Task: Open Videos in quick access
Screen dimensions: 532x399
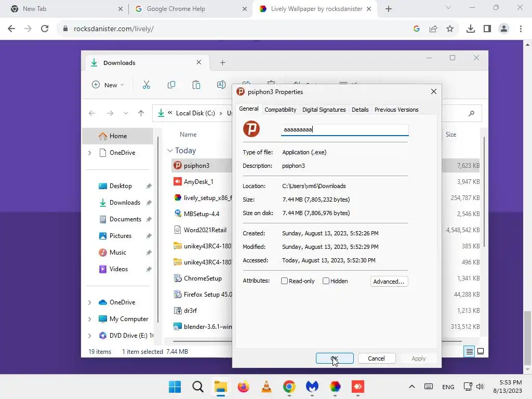Action: tap(118, 269)
